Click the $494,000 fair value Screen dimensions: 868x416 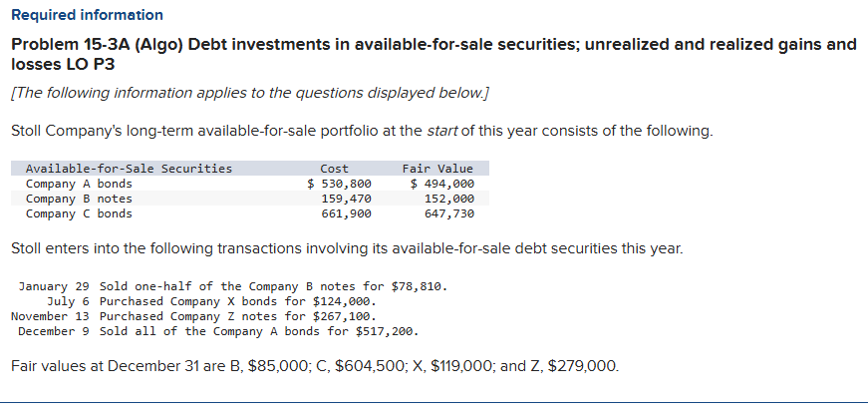tap(442, 184)
